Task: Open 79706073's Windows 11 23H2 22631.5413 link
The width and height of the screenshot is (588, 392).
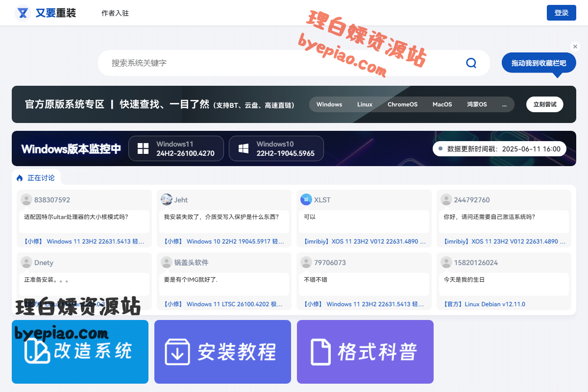Action: tap(364, 304)
